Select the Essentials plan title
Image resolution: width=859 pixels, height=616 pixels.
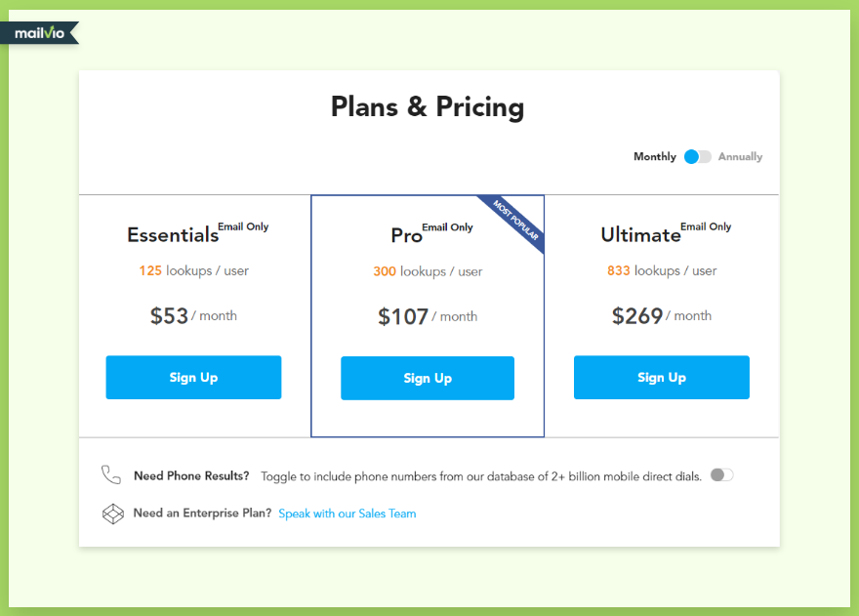[x=172, y=234]
